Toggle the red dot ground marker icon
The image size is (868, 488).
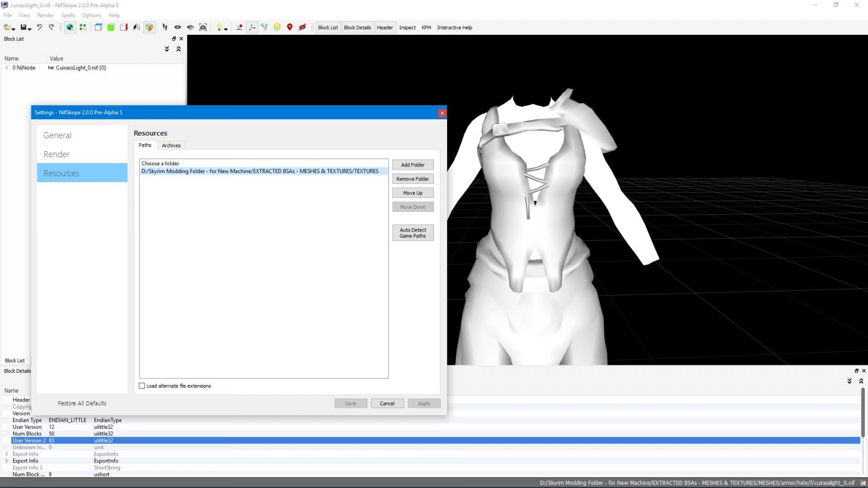[239, 27]
